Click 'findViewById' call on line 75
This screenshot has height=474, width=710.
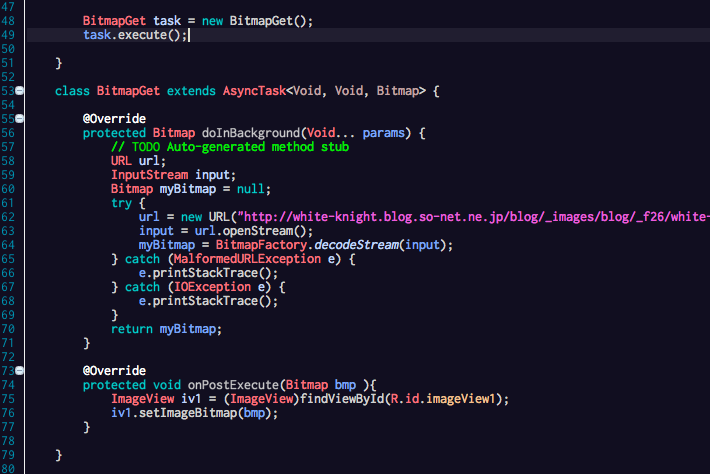click(x=342, y=399)
